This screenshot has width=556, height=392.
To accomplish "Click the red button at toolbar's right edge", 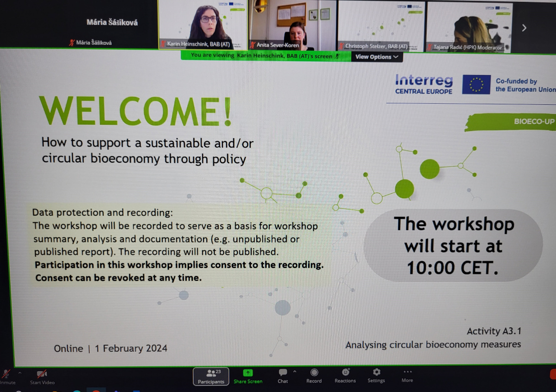I will (553, 373).
